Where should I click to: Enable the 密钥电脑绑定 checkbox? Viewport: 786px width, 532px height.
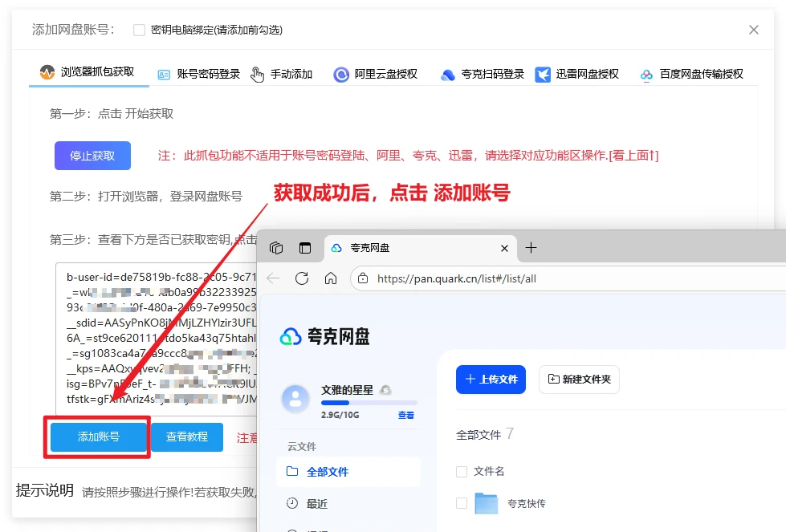pos(139,30)
